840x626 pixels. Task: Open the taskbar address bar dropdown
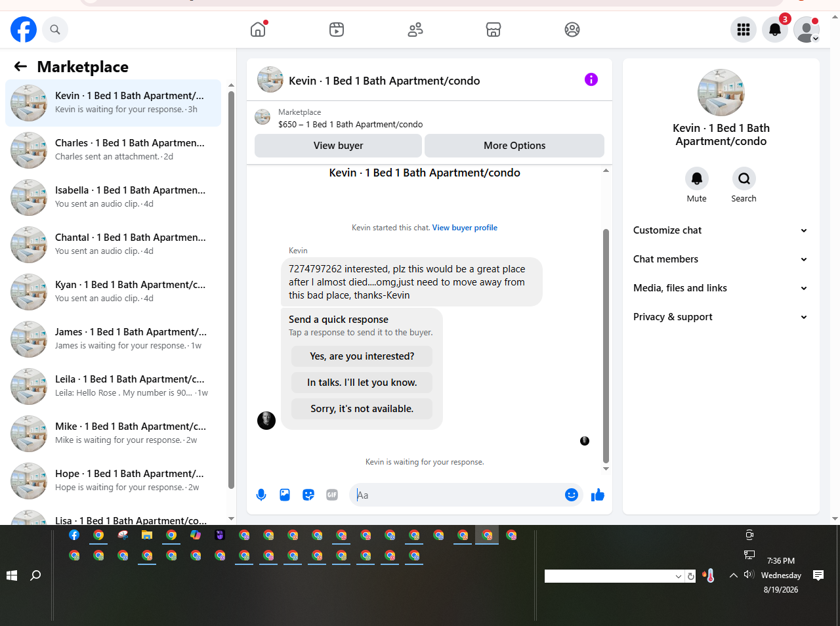pos(679,576)
